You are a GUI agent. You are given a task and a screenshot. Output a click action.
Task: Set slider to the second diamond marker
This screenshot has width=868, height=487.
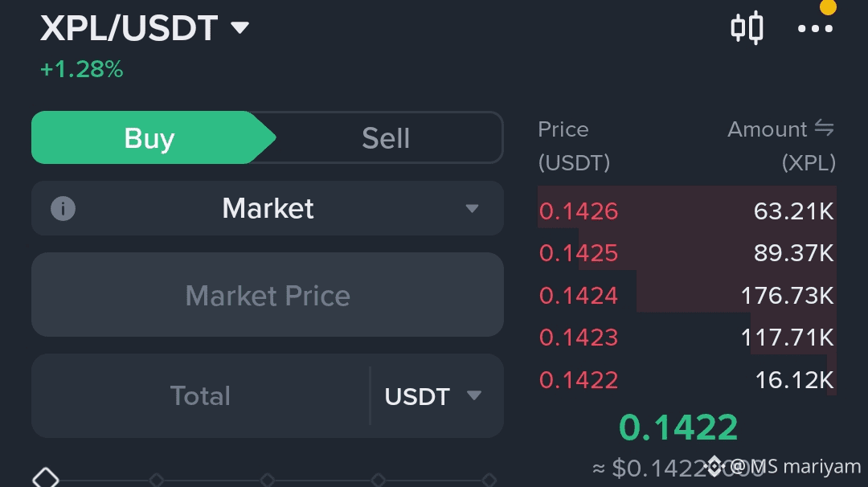(157, 479)
